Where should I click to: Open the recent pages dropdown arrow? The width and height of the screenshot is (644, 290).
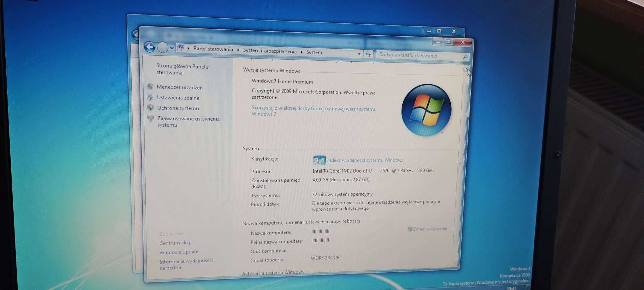coord(172,48)
